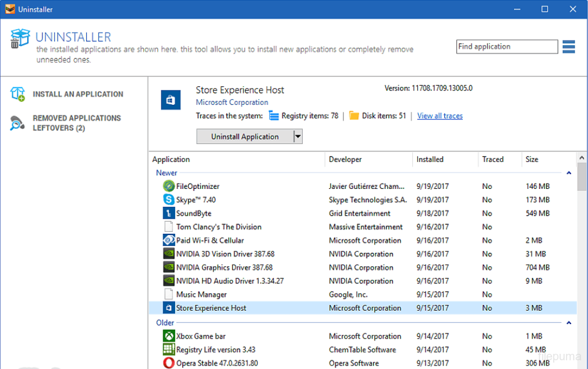Click the Paid Wi-Fi & Cellular icon
The image size is (588, 369).
pos(168,240)
